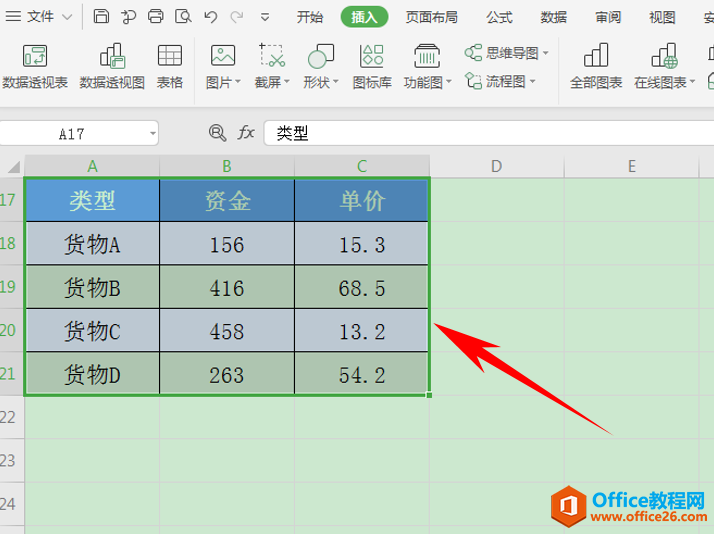Go to the 审阅 tab
This screenshot has height=534, width=714.
pos(608,17)
